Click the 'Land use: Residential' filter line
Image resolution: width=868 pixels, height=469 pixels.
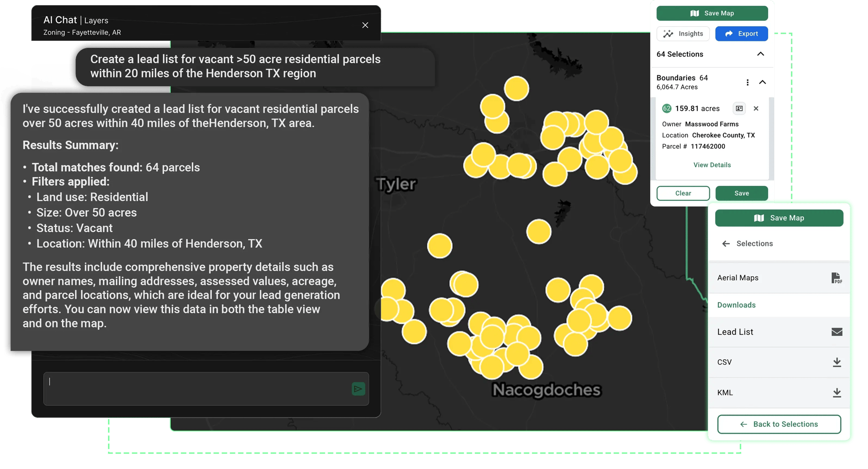click(x=92, y=197)
